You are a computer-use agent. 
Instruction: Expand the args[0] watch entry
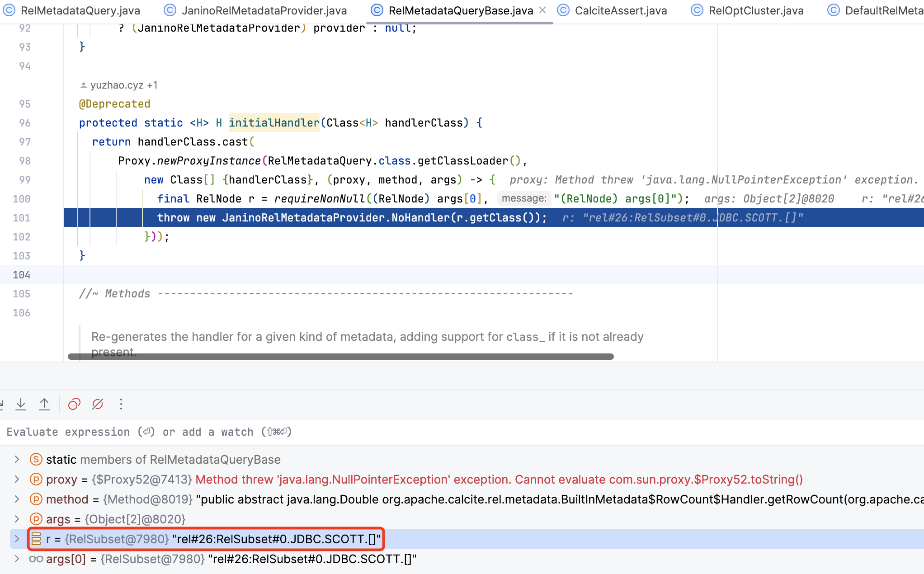coord(17,559)
